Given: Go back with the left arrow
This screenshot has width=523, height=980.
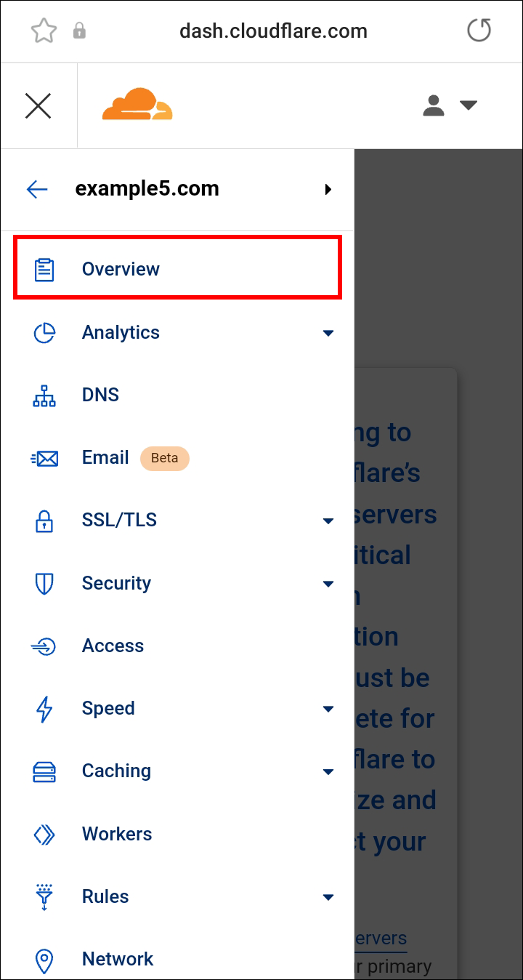Looking at the screenshot, I should pos(37,190).
